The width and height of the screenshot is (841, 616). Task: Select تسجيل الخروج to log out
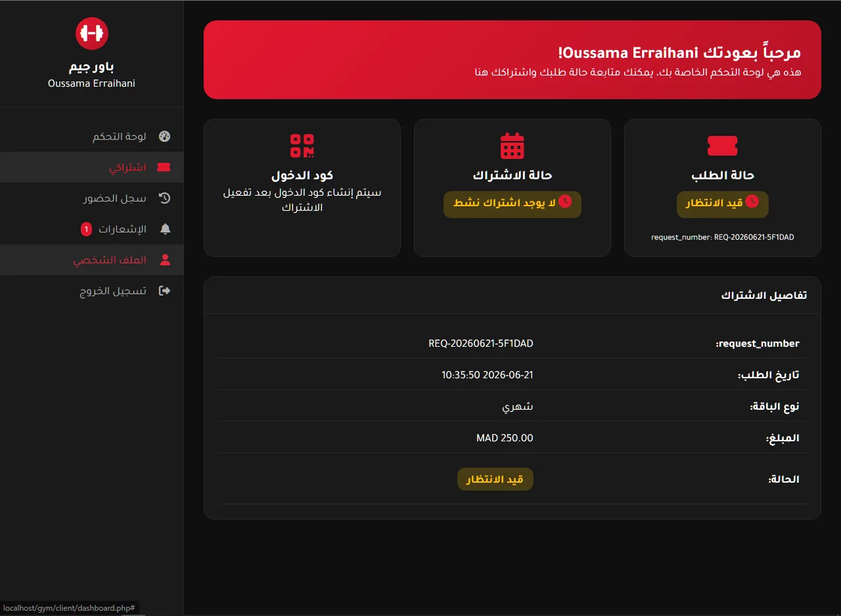tap(92, 290)
